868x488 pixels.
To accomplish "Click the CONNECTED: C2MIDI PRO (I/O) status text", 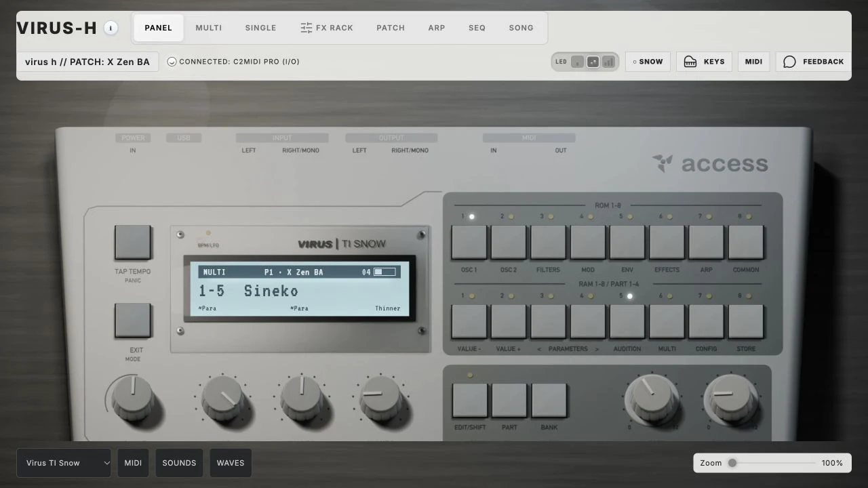I will (x=239, y=62).
